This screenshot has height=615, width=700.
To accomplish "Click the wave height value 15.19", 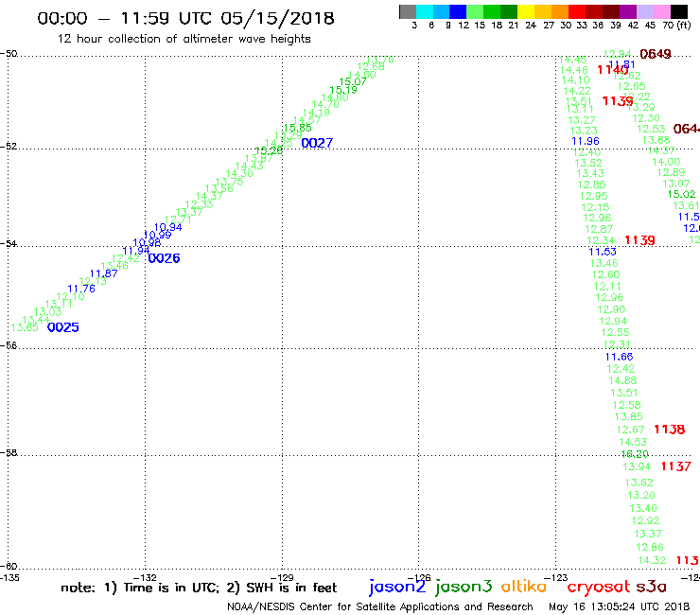I will coord(343,90).
